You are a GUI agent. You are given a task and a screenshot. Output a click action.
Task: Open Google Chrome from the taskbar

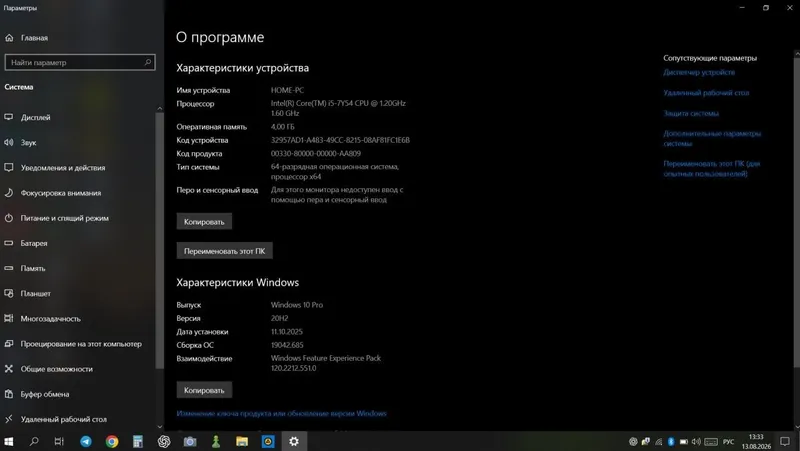point(112,441)
